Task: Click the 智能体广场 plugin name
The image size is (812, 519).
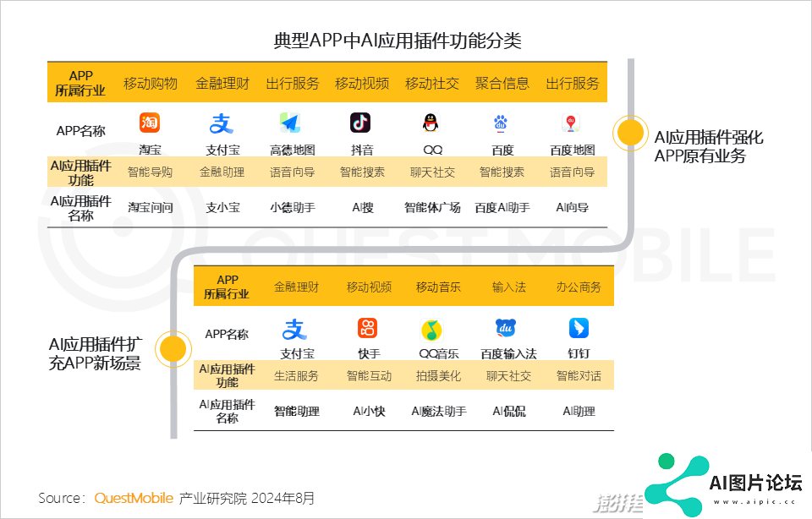Action: pos(432,207)
